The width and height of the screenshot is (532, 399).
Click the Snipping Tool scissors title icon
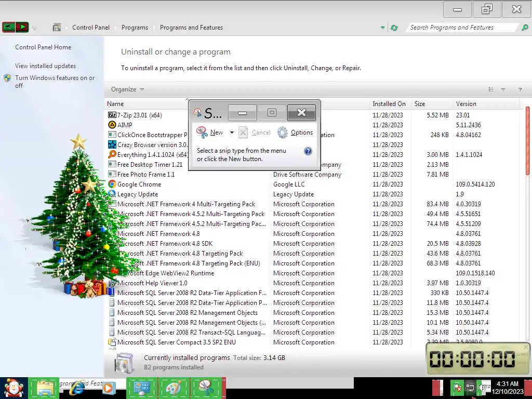click(x=198, y=113)
